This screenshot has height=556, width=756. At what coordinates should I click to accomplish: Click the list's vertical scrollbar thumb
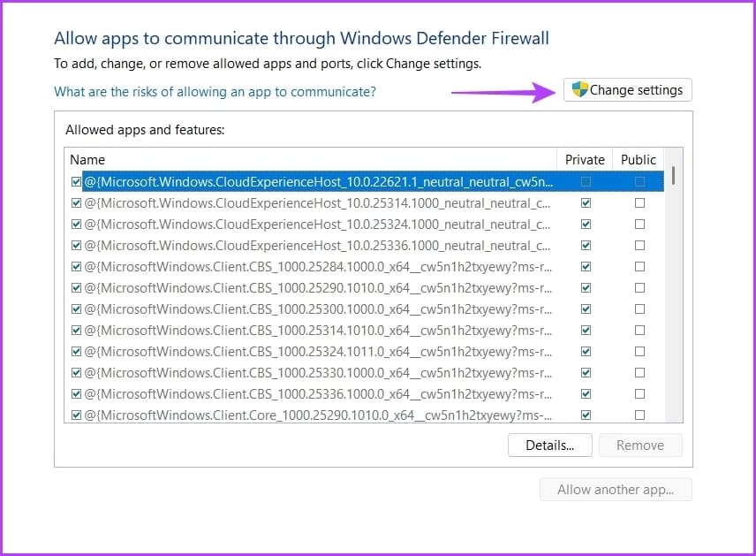click(x=673, y=175)
